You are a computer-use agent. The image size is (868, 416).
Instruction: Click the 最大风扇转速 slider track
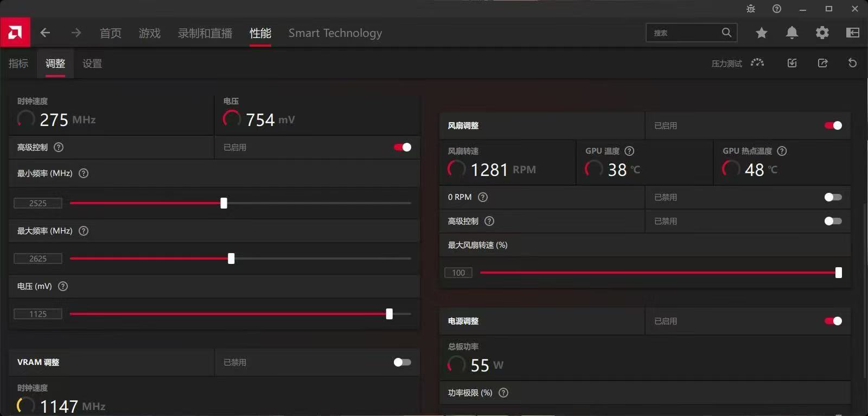point(651,273)
